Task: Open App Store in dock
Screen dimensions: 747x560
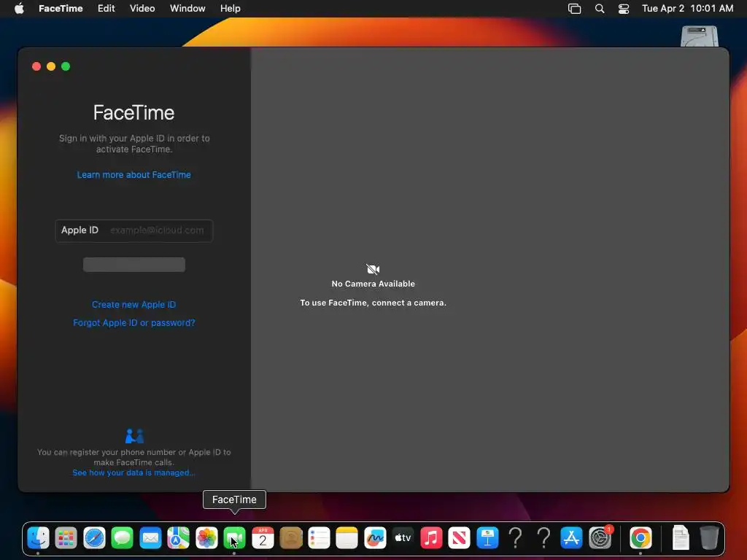Action: tap(572, 538)
